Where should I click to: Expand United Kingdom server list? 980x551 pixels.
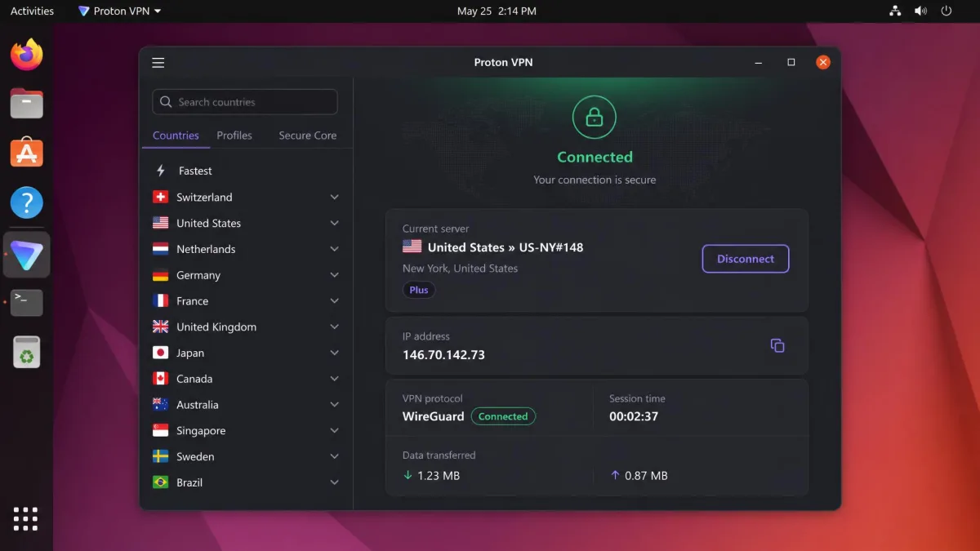pos(334,327)
